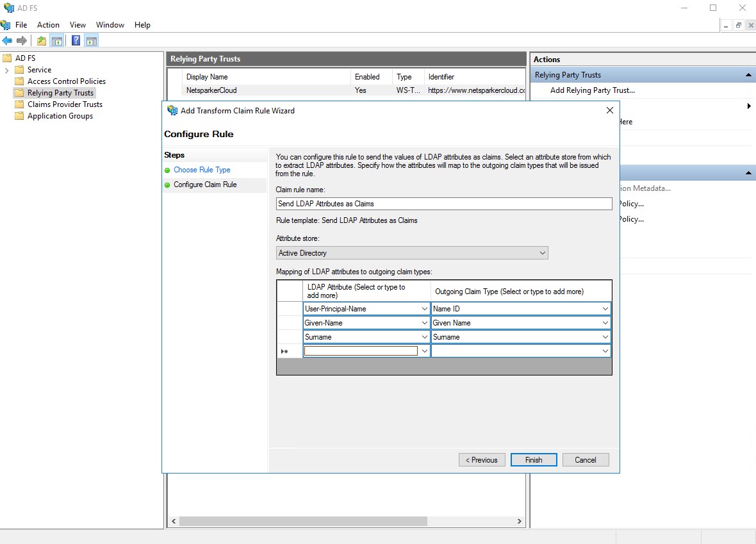Click the Previous button
The height and width of the screenshot is (544, 756).
tap(482, 460)
